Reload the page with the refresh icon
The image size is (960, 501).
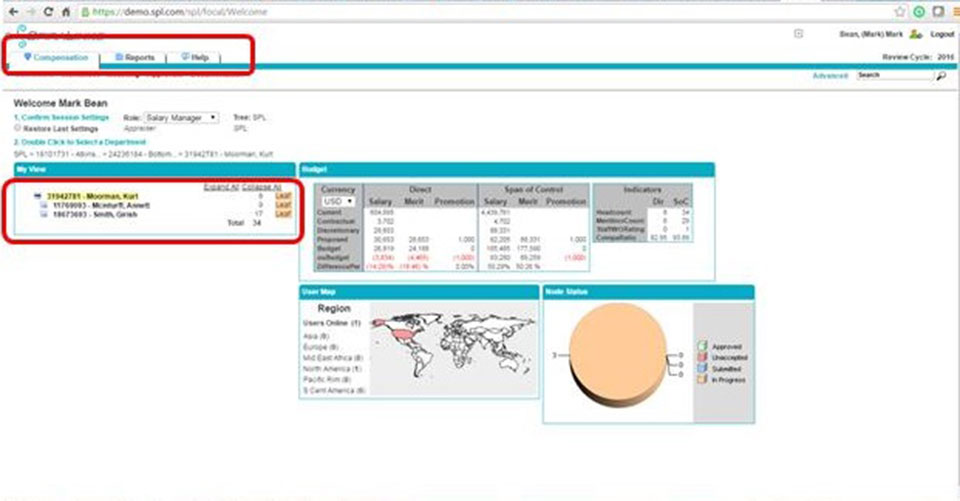pyautogui.click(x=48, y=12)
